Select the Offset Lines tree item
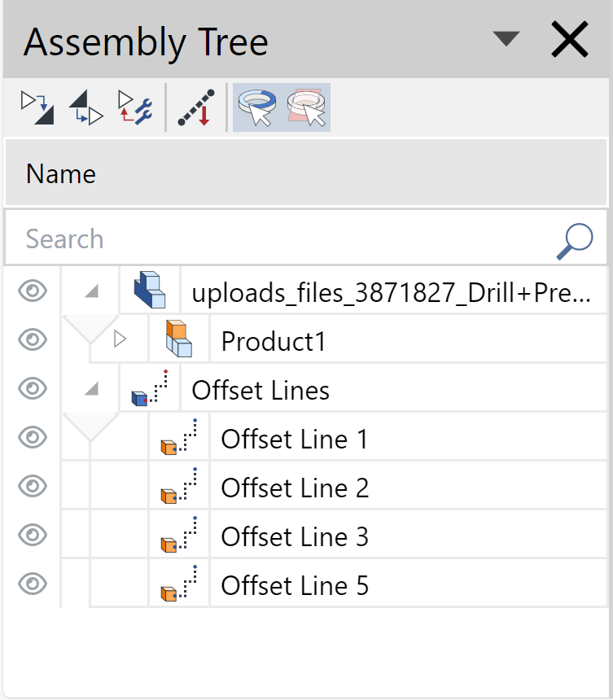Image resolution: width=613 pixels, height=700 pixels. point(261,390)
